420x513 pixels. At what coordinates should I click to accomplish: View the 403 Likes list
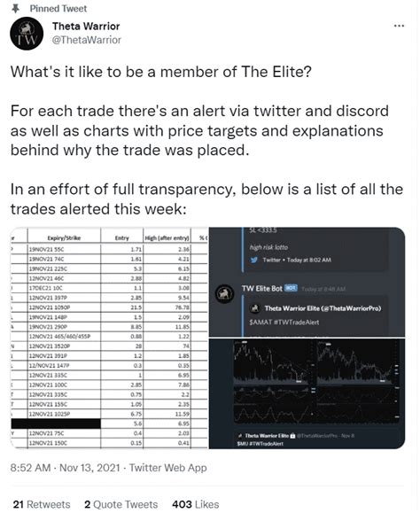coord(196,504)
